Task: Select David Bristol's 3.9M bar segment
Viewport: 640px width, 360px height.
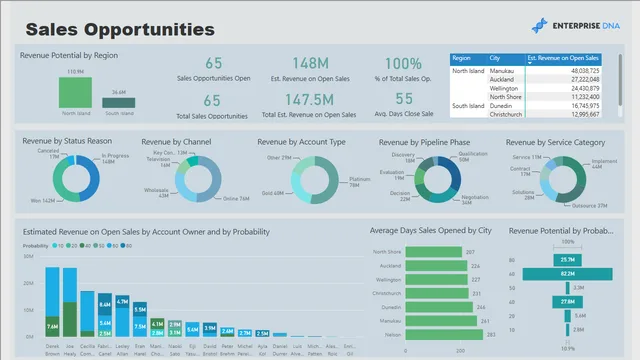Action: click(x=210, y=328)
